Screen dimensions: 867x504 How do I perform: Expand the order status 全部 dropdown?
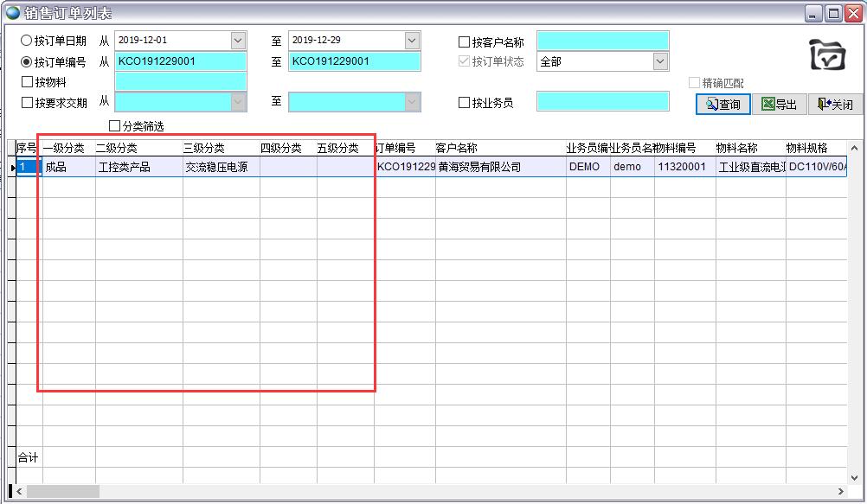click(x=660, y=61)
